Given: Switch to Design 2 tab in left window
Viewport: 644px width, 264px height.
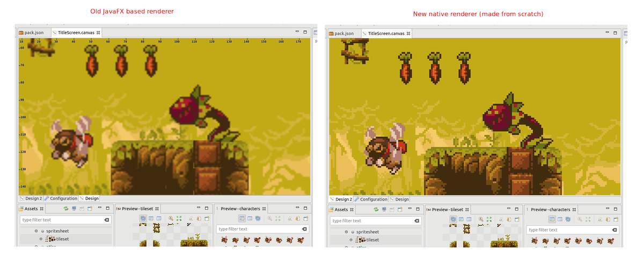Looking at the screenshot, I should coord(30,198).
